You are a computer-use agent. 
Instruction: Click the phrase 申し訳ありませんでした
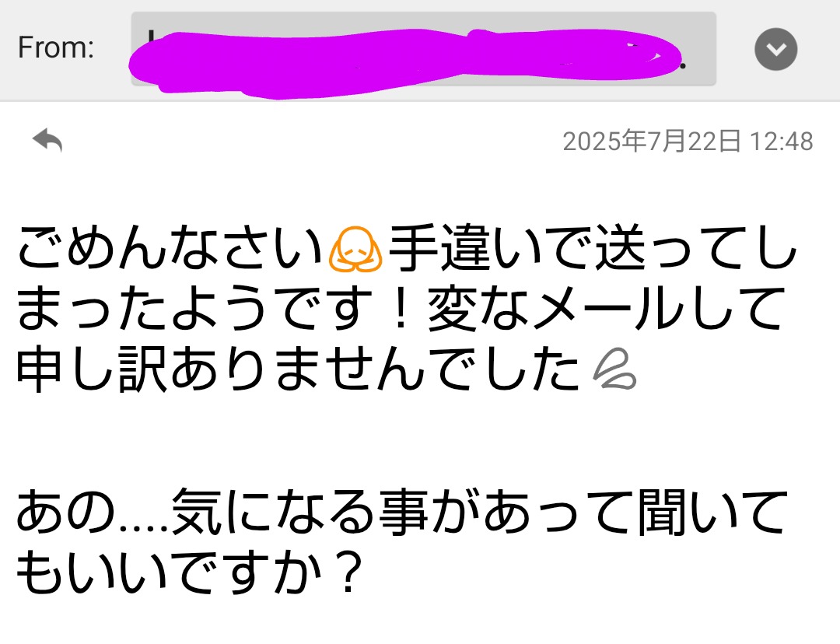click(x=298, y=369)
